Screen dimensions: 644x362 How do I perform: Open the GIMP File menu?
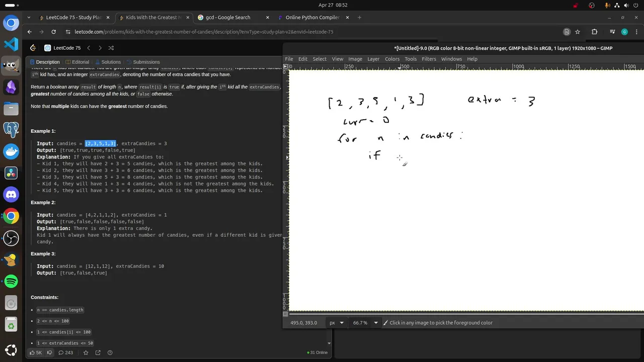coord(289,59)
